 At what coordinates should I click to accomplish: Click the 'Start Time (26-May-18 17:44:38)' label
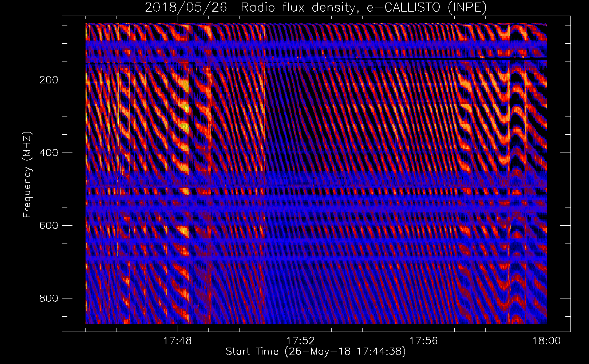tap(316, 352)
